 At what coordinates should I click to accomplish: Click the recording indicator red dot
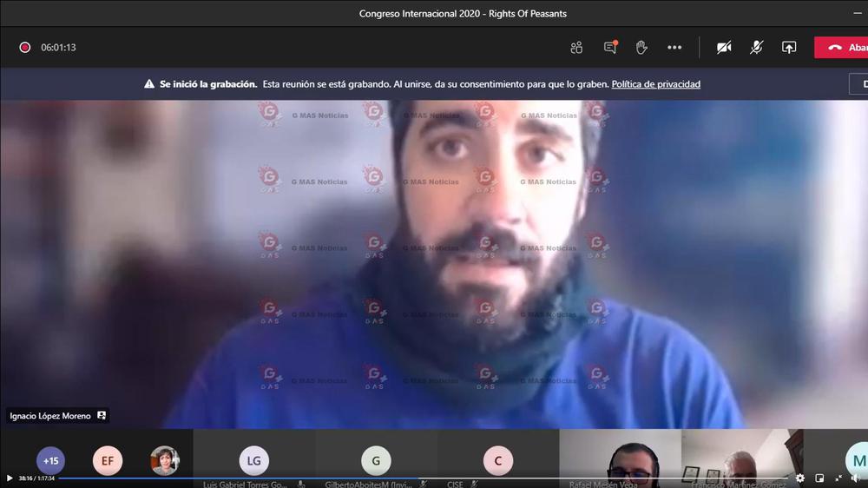(x=24, y=48)
